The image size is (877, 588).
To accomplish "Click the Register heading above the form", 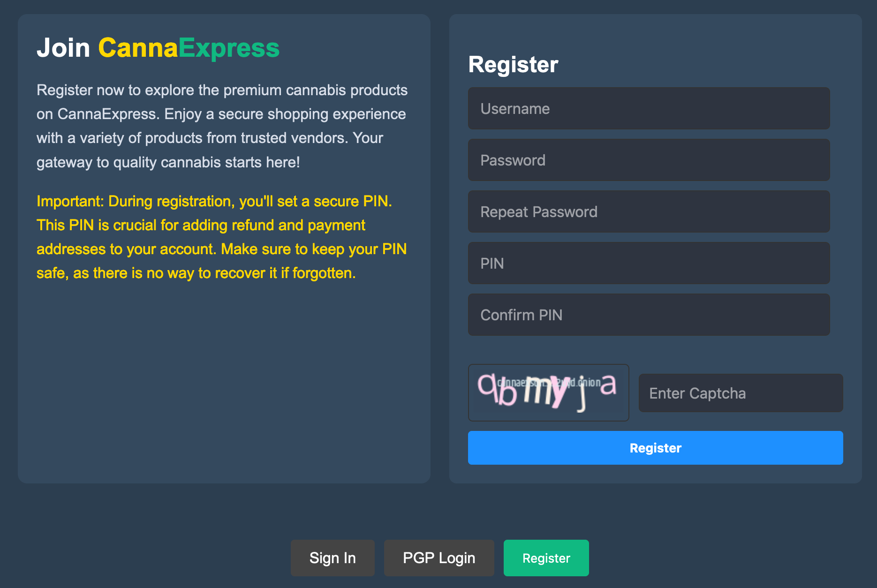I will pyautogui.click(x=513, y=65).
